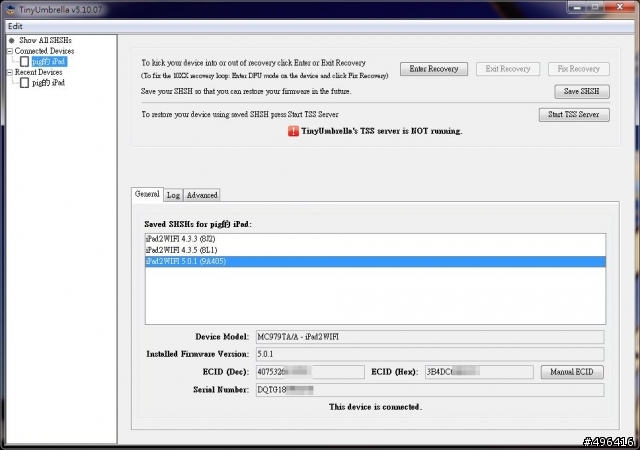Click the device icon under Recent Devices

point(24,83)
